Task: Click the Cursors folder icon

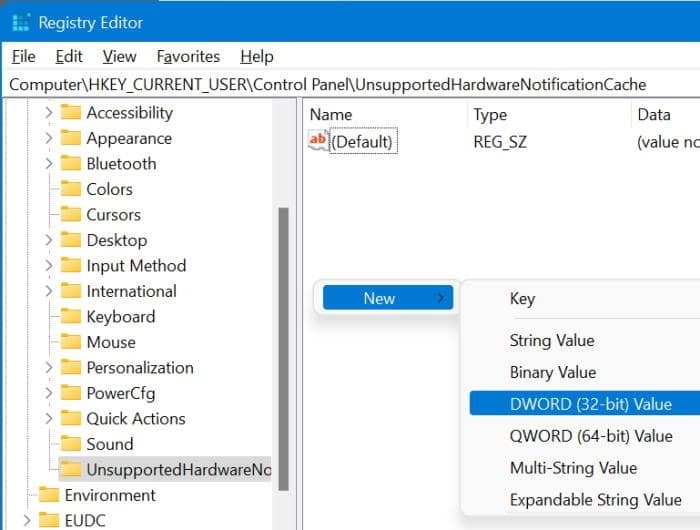Action: click(71, 214)
